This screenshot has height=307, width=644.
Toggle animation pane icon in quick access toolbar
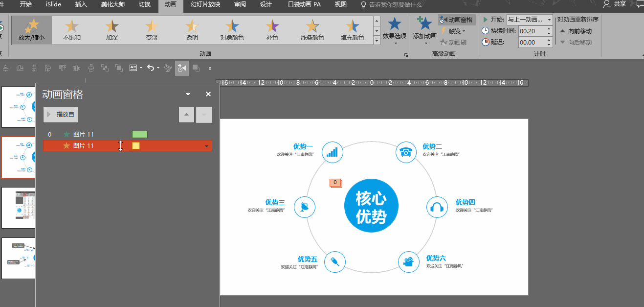point(182,68)
